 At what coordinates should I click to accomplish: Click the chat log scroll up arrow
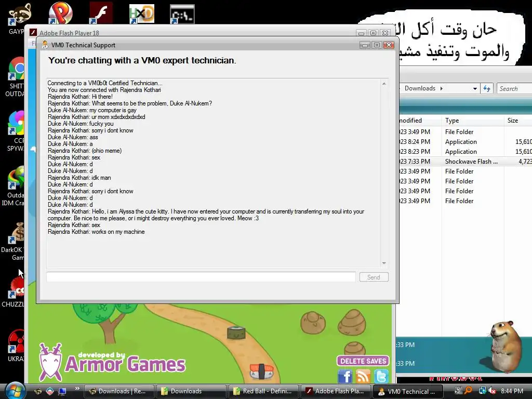click(384, 84)
